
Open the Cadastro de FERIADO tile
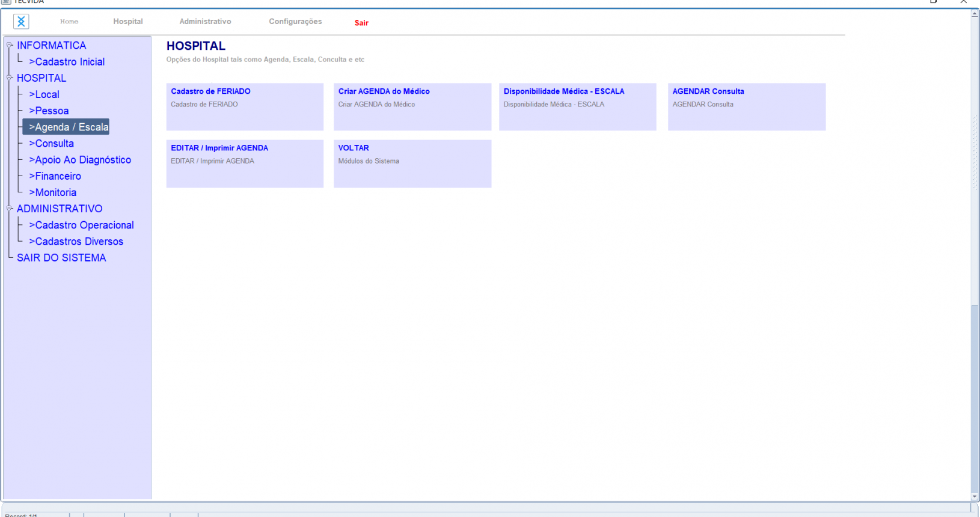(245, 106)
